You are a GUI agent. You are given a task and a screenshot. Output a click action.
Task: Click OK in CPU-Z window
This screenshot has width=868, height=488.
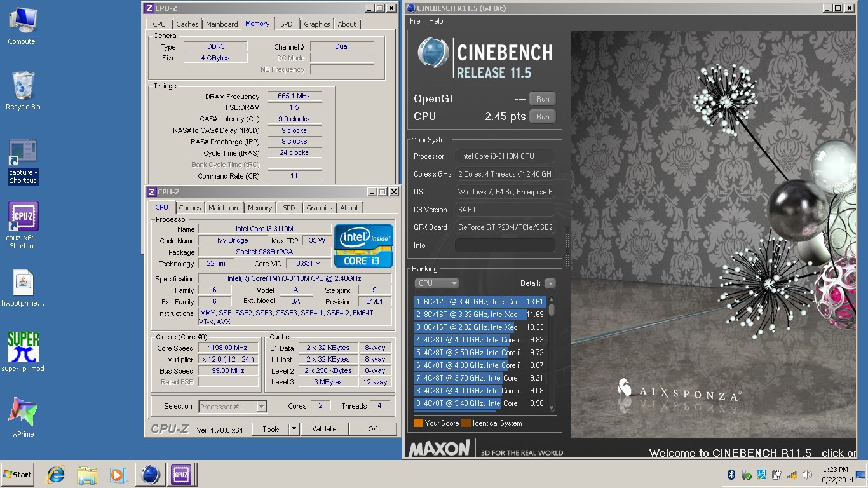372,429
